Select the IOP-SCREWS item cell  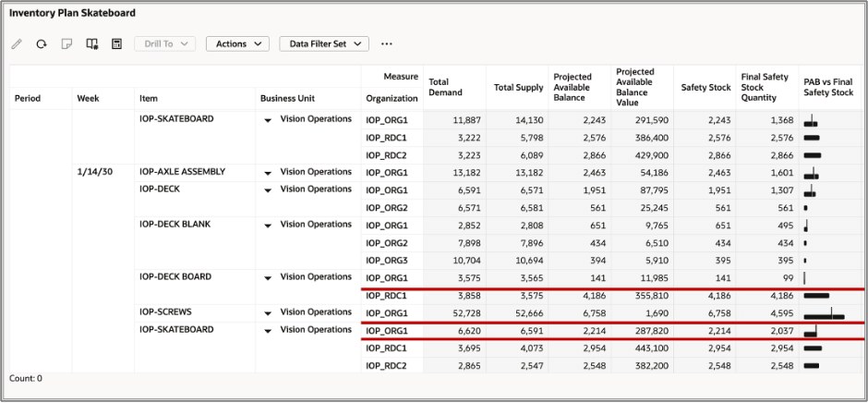[x=165, y=312]
